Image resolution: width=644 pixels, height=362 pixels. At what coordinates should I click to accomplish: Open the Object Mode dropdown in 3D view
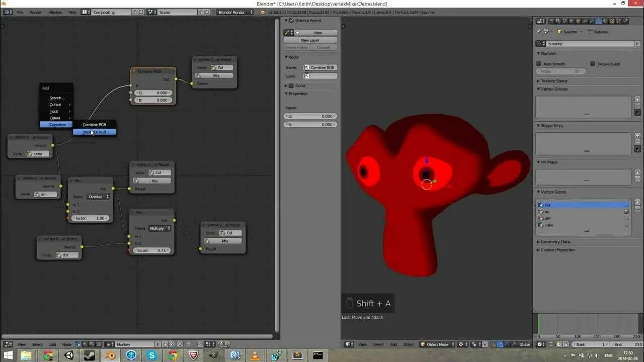click(x=437, y=344)
